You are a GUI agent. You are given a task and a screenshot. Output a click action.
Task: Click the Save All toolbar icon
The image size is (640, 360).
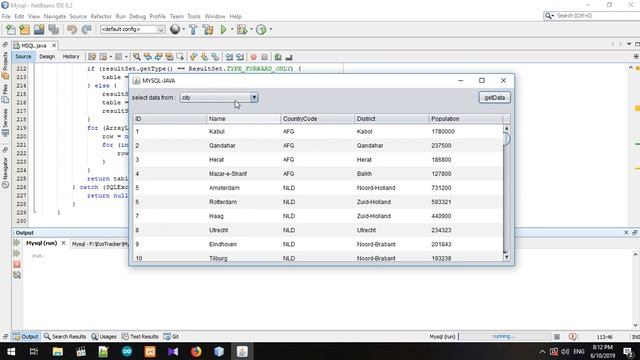(53, 29)
